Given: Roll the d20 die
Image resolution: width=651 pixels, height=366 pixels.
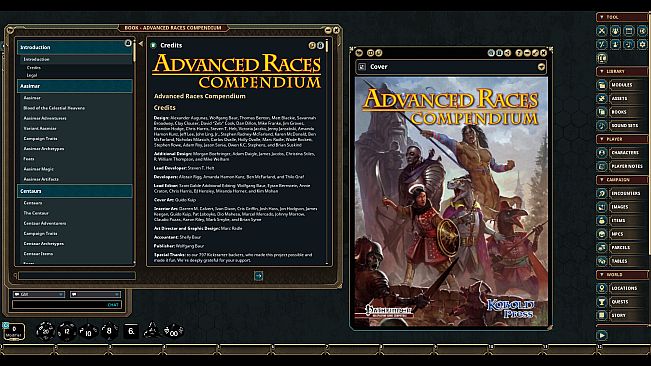Looking at the screenshot, I should point(45,331).
